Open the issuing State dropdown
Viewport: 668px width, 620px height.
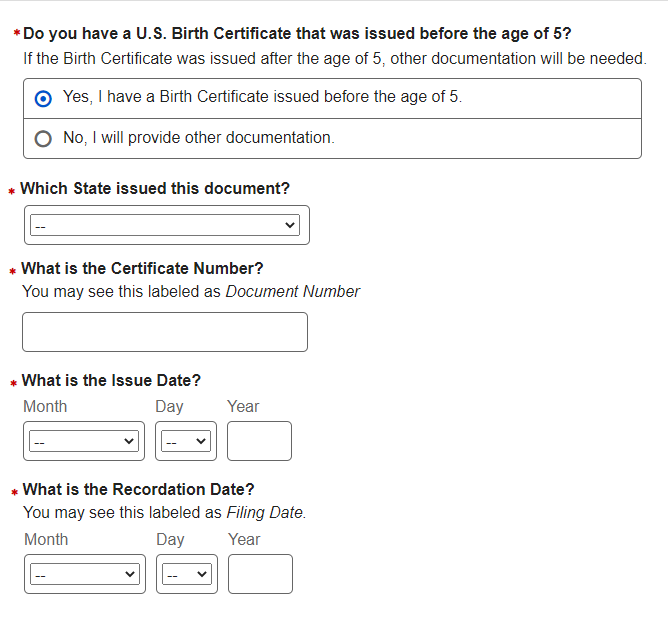pos(165,226)
